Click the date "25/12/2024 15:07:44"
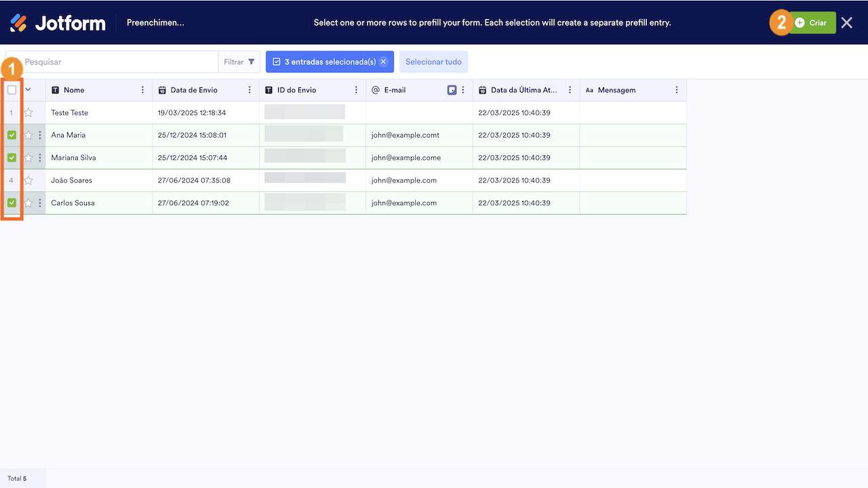This screenshot has width=868, height=488. pyautogui.click(x=192, y=157)
